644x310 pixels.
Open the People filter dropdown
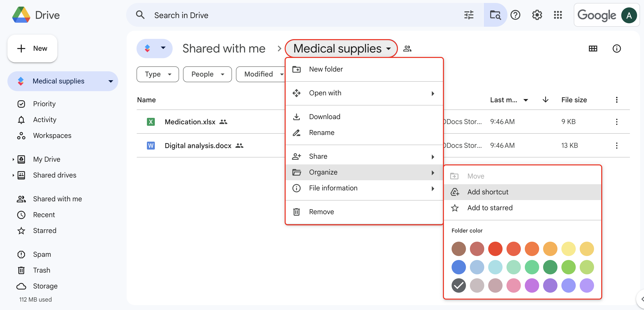(207, 74)
